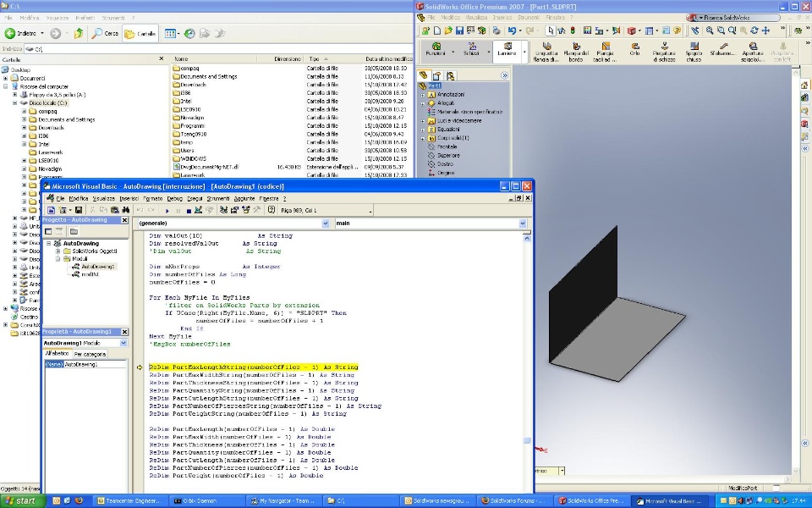Click the help question mark icon in VB toolbar
The width and height of the screenshot is (812, 508).
pos(272,210)
